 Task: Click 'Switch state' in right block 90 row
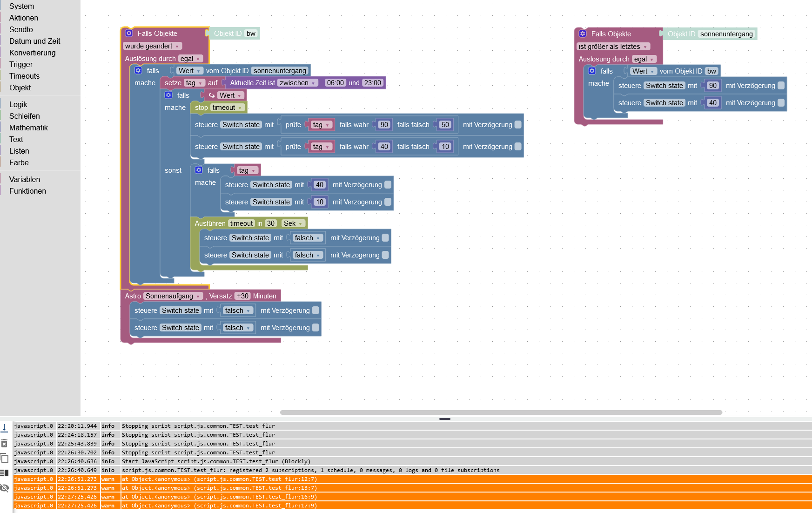tap(664, 86)
